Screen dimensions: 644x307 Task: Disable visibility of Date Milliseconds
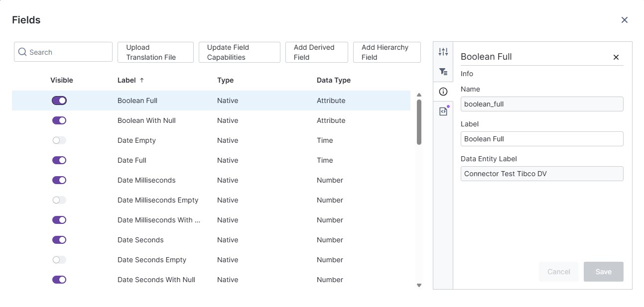coord(59,180)
